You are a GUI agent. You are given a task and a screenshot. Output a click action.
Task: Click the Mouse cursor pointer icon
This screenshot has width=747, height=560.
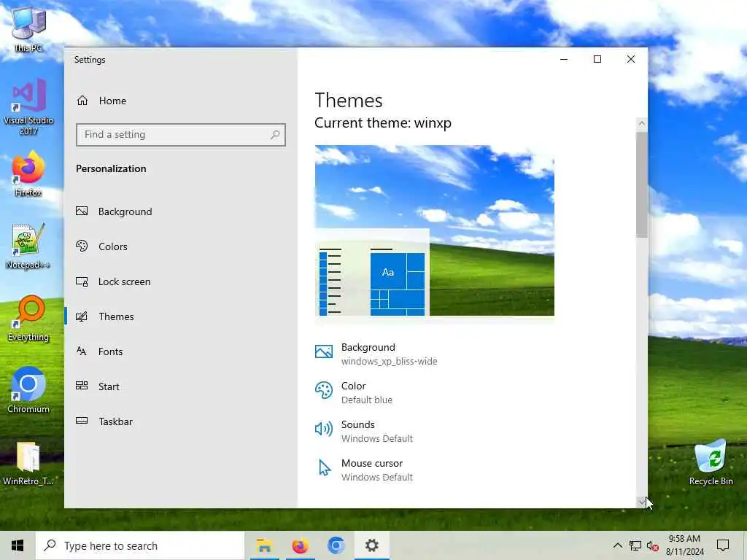point(325,467)
